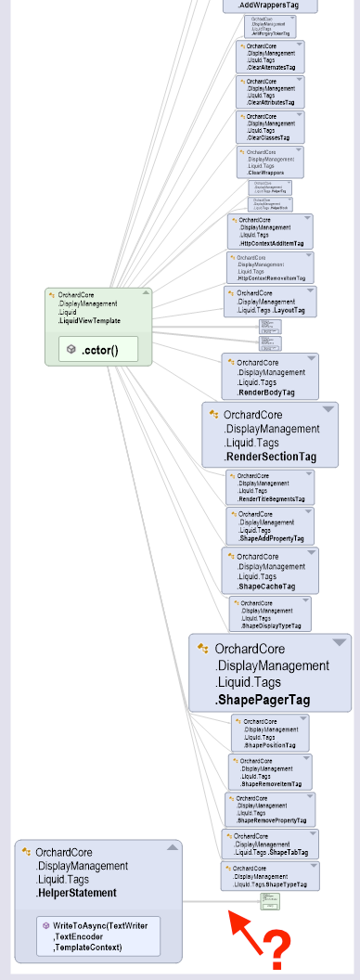Image resolution: width=360 pixels, height=980 pixels.
Task: Expand the HttpContextRemoveItemTag node chevron
Action: coord(308,255)
